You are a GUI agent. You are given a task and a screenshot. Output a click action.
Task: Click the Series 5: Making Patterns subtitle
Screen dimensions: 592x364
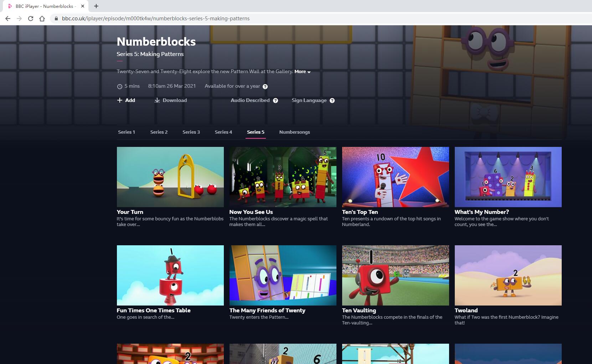[150, 54]
